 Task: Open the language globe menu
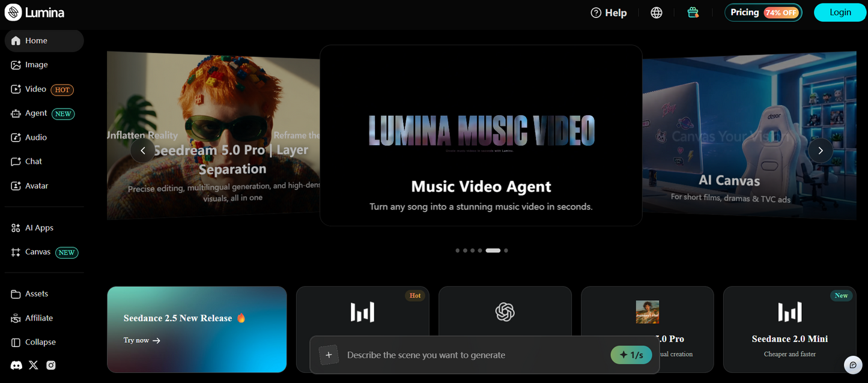click(657, 13)
